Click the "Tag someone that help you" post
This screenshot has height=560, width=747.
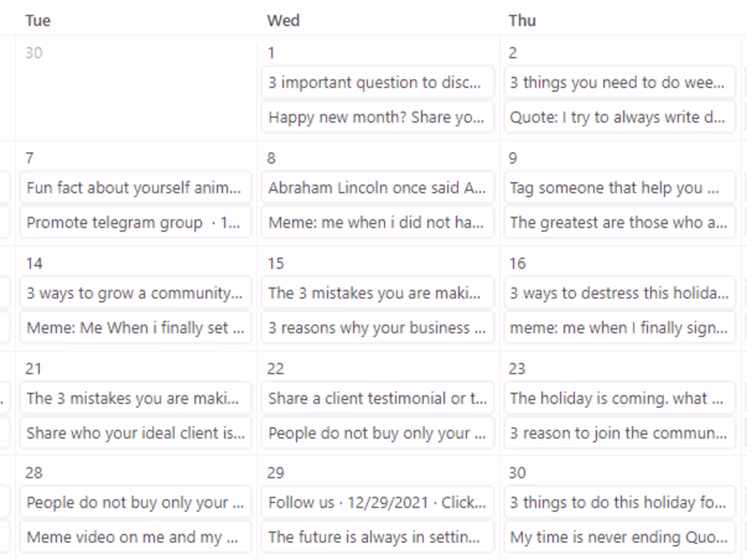click(619, 187)
